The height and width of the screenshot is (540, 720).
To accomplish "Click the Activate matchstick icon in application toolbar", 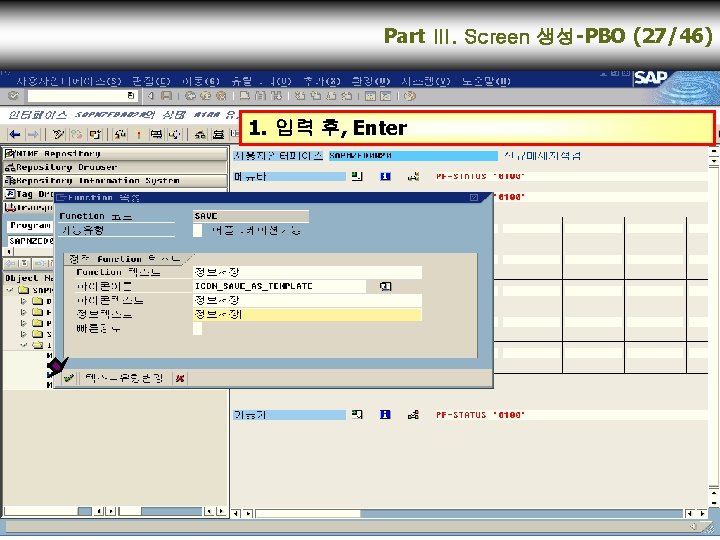I will pos(139,134).
